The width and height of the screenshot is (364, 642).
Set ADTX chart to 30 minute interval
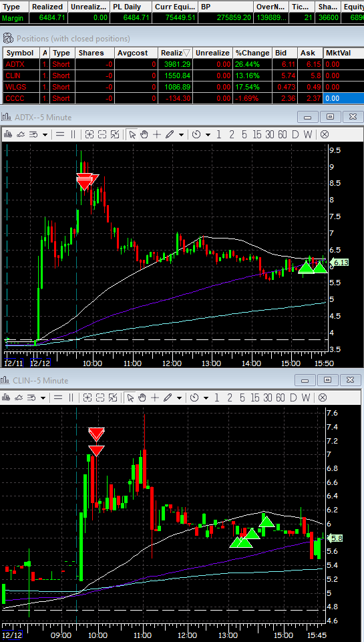coord(270,134)
